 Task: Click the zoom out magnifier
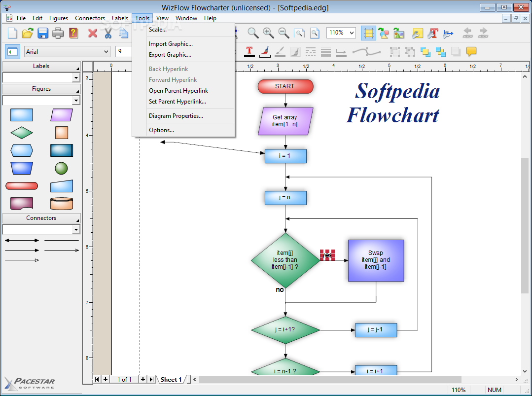pyautogui.click(x=284, y=33)
